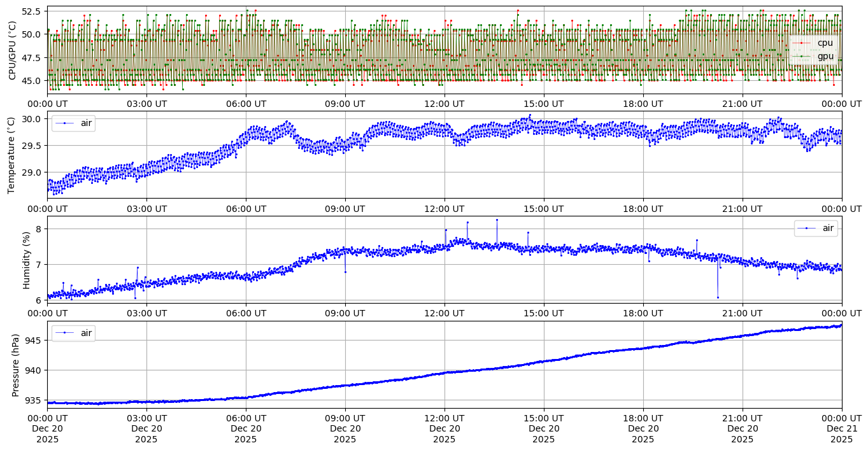Click the 06:00 UT tick under CPU/GPU chart
Screen dimensions: 868x450
click(246, 103)
